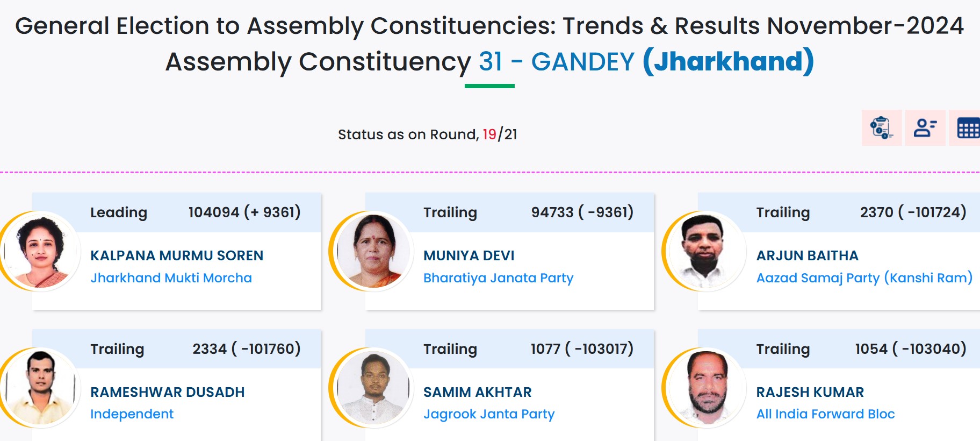Image resolution: width=980 pixels, height=441 pixels.
Task: Click Muniya Devi's candidate photo
Action: (x=373, y=251)
